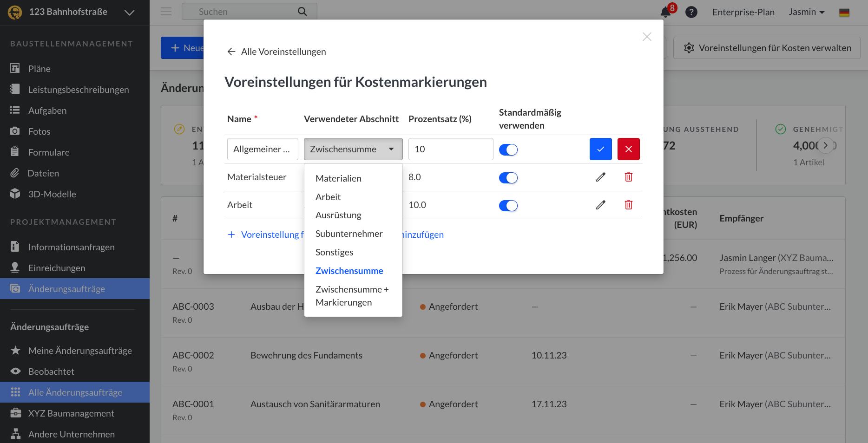Toggle default use for Arbeit row
This screenshot has height=443, width=868.
pos(508,205)
